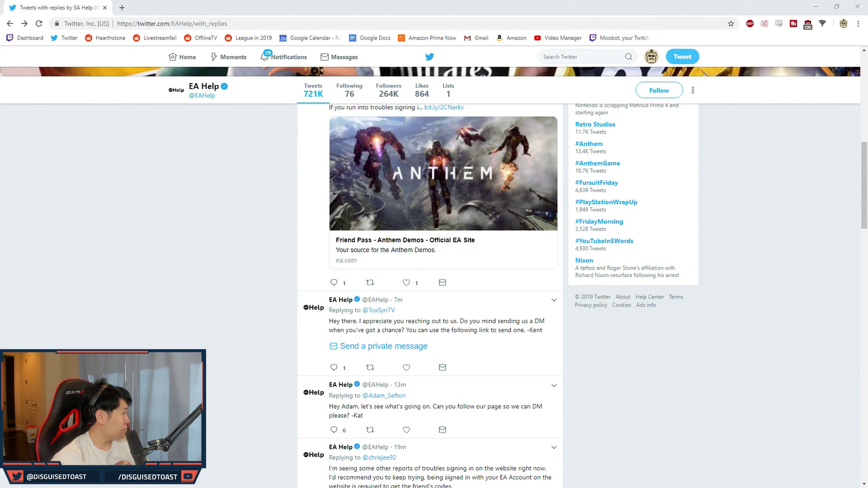Click the blue Tweet compose button
The image size is (868, 488).
(682, 56)
